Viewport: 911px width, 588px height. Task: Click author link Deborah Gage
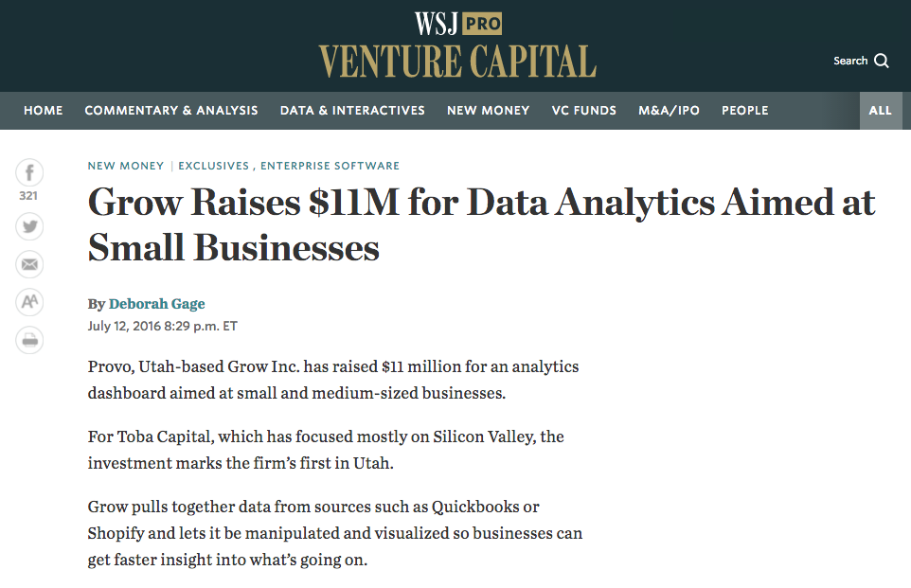(x=157, y=304)
